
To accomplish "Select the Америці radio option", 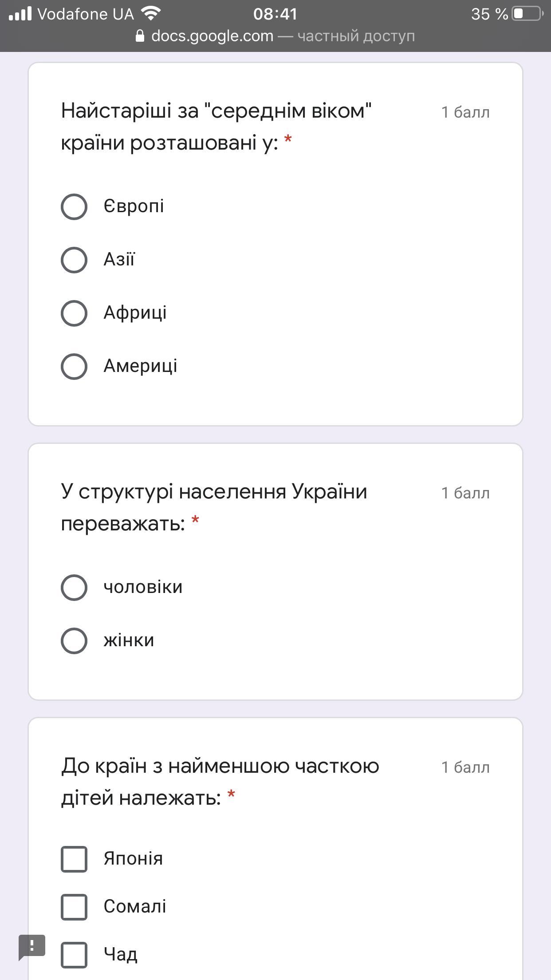I will coord(74,366).
